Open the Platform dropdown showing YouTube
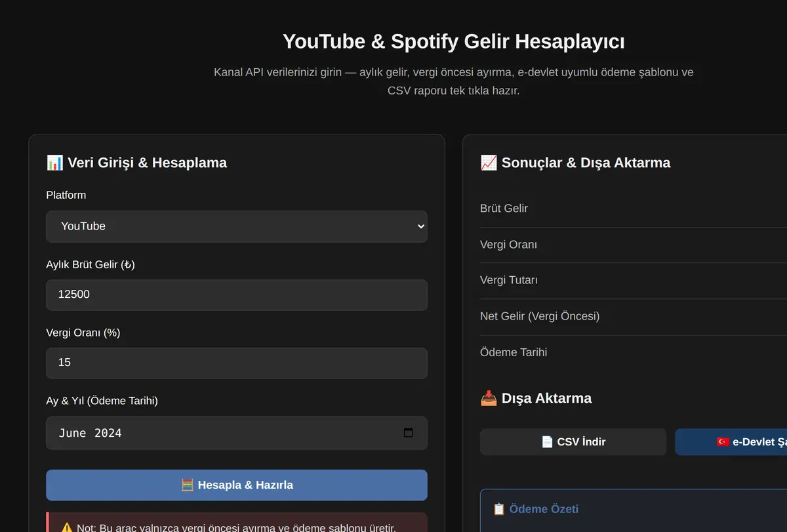787x532 pixels. tap(237, 226)
